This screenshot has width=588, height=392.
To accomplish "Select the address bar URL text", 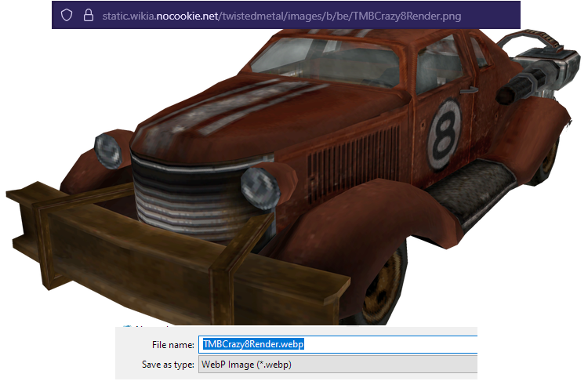I will (x=281, y=16).
